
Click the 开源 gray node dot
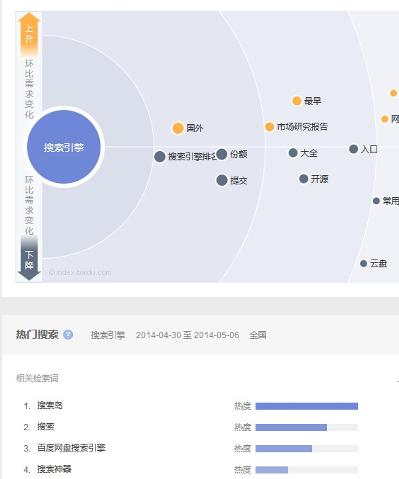tap(303, 179)
